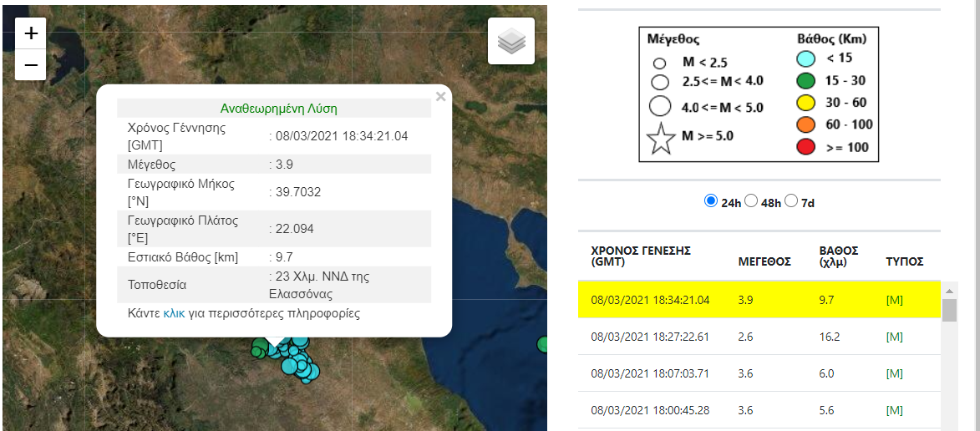Viewport: 980px width, 431px height.
Task: Zoom in on the map
Action: tap(31, 33)
